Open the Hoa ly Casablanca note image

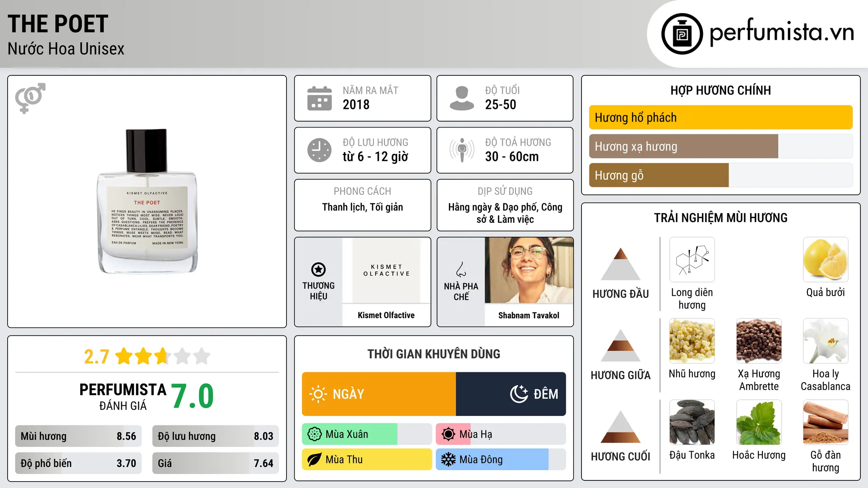[x=826, y=341]
